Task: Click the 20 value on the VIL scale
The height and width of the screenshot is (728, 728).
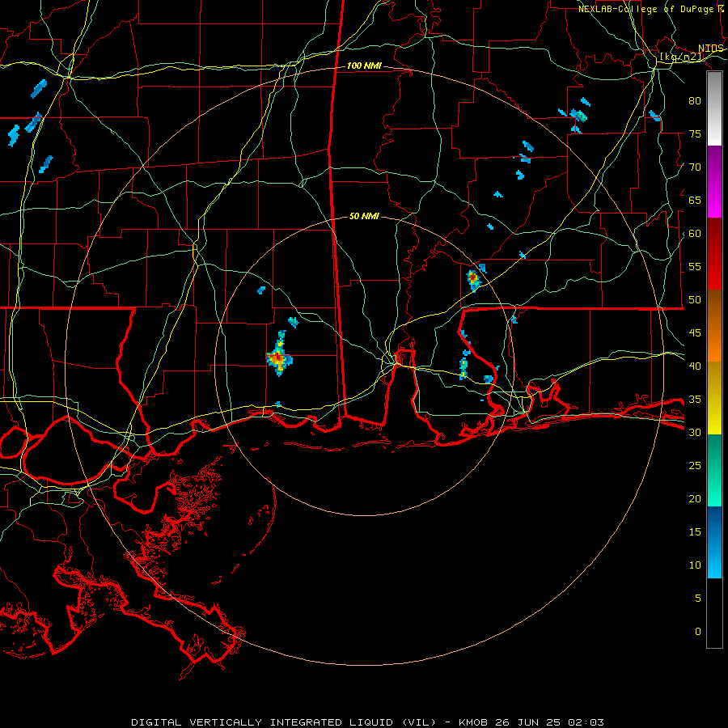Action: coord(695,498)
